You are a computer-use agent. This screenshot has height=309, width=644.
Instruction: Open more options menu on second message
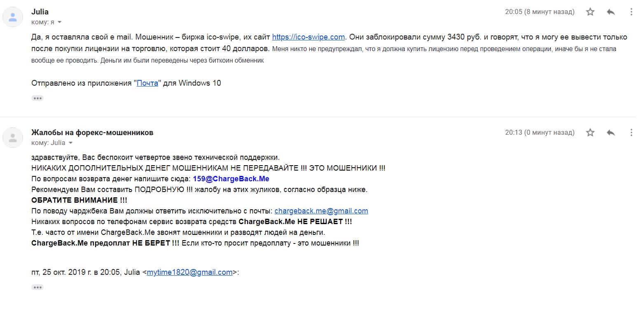(631, 133)
